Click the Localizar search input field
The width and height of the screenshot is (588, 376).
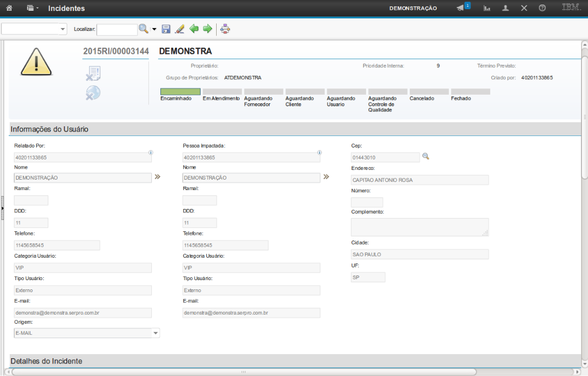tap(117, 29)
